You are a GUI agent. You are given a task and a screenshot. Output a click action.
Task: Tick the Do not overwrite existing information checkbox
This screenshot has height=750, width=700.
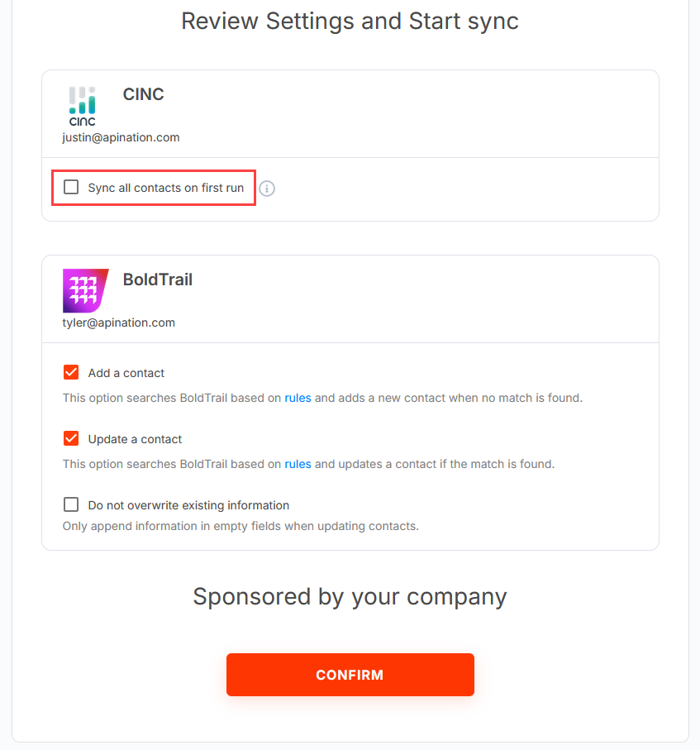click(71, 504)
